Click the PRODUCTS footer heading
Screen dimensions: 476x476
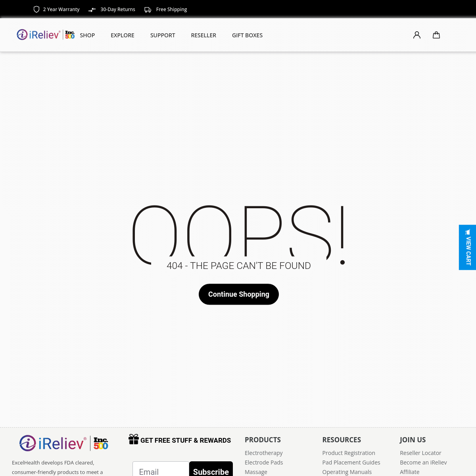263,440
